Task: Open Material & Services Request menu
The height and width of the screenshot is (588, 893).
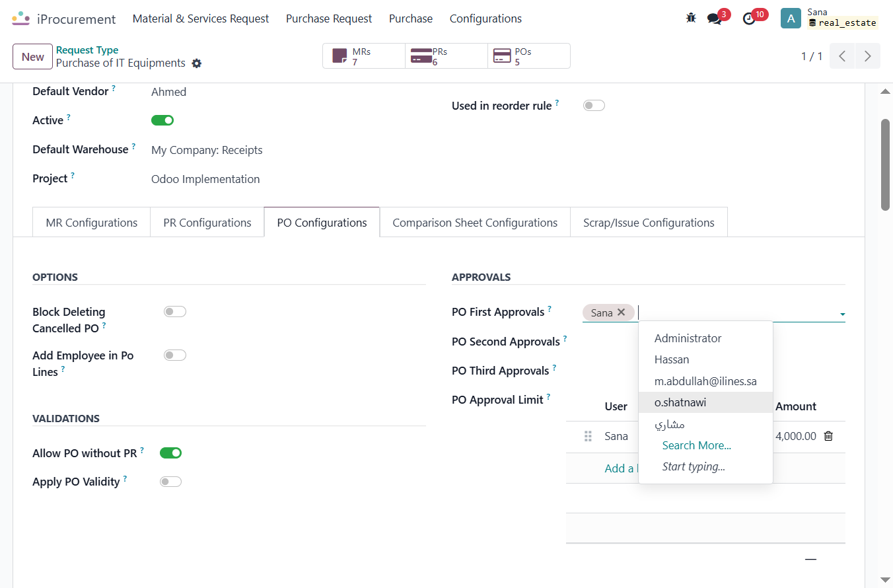Action: point(201,18)
